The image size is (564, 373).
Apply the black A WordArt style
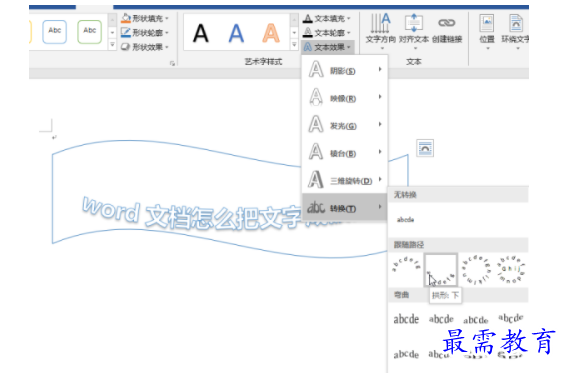click(x=200, y=33)
